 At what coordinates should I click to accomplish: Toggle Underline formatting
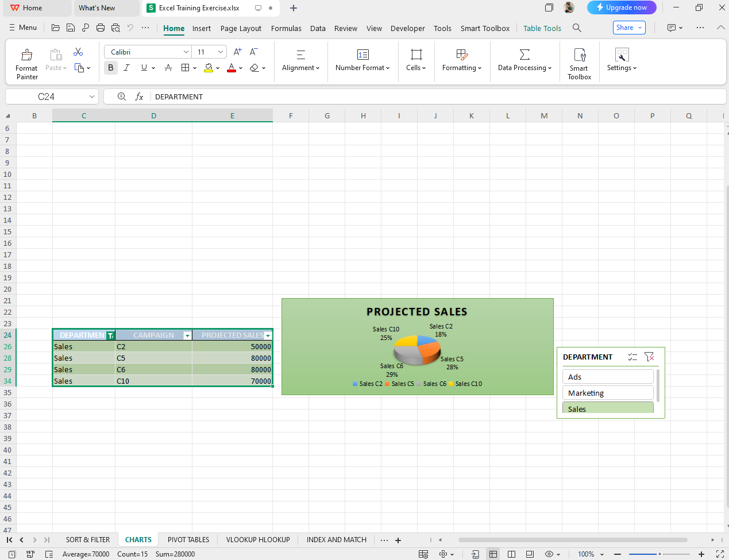click(144, 68)
